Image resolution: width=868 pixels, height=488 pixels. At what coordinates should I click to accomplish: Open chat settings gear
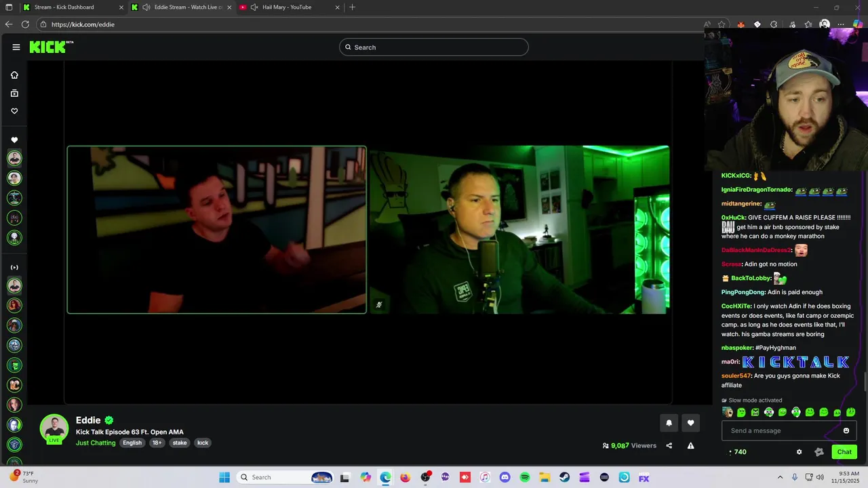799,452
